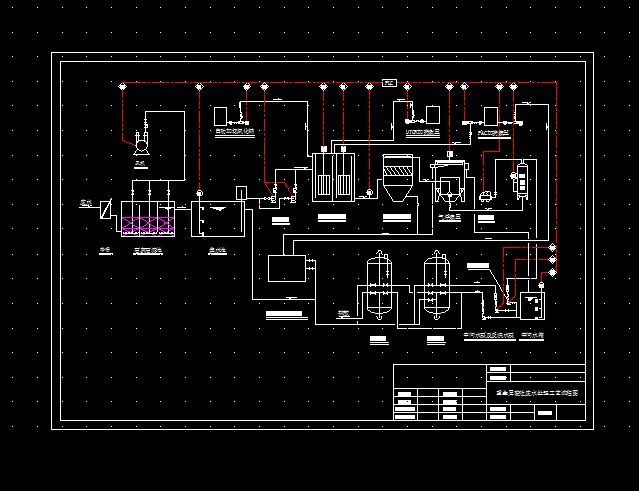Click the pump circle right of the twin reaction tanks

tap(369, 192)
